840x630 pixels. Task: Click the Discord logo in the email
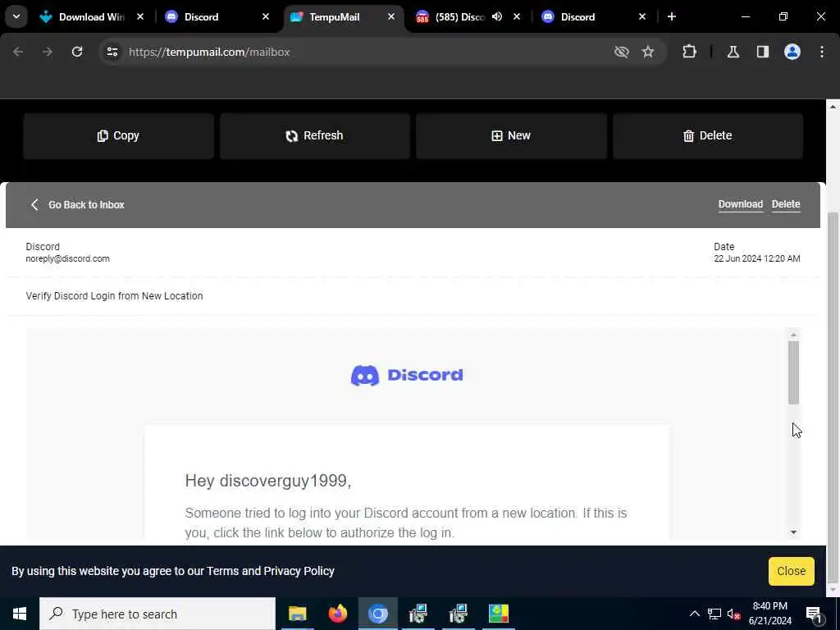pyautogui.click(x=407, y=375)
